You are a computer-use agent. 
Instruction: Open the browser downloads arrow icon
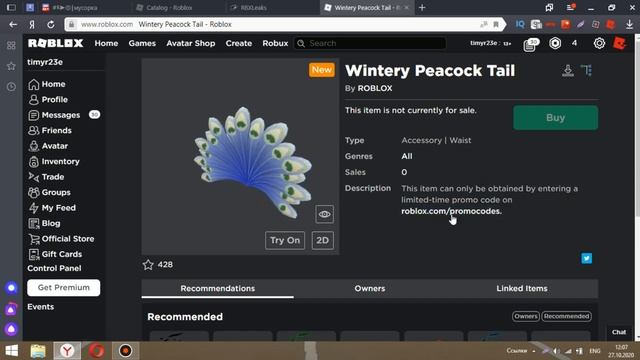[629, 24]
